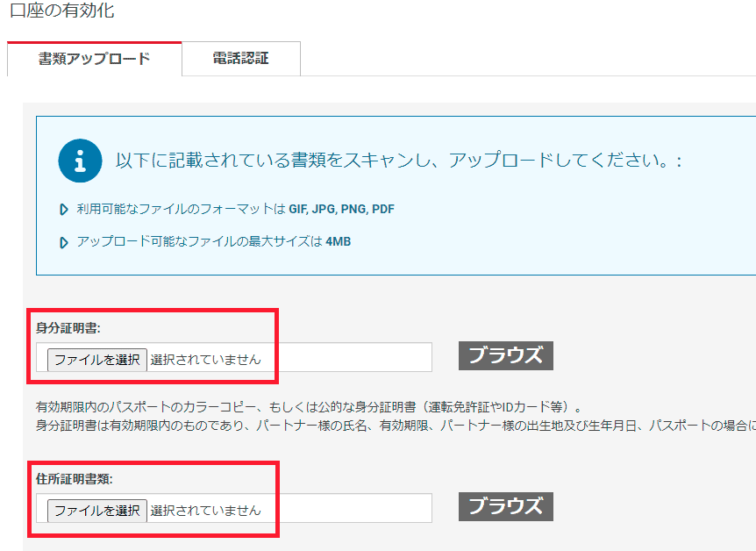Click 選択されていません text in 住所証明書類 field
This screenshot has width=756, height=551.
[x=205, y=510]
